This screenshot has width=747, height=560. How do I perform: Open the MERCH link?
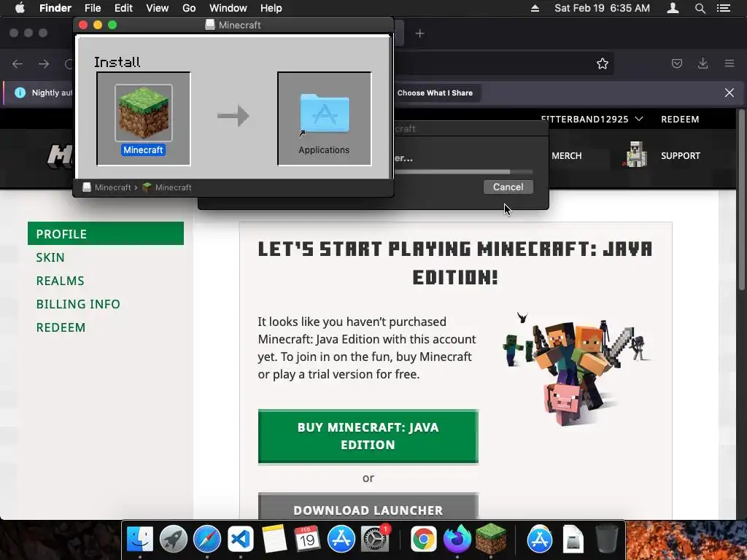[566, 156]
